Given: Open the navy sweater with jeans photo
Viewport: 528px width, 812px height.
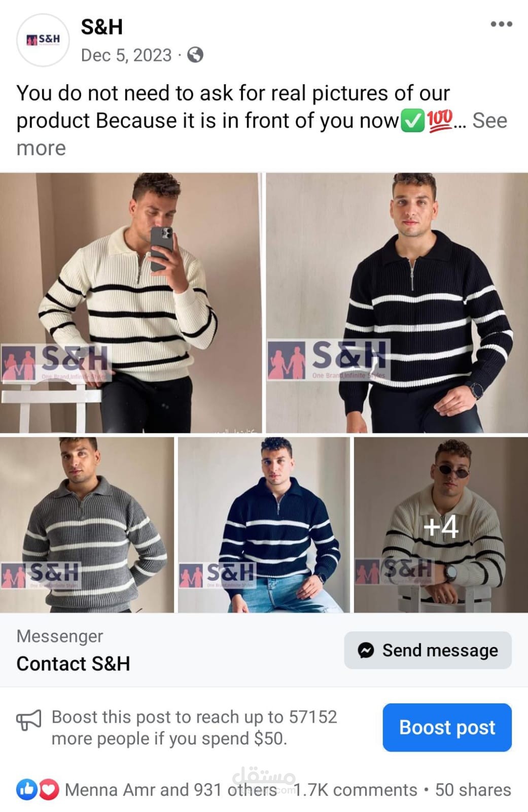Looking at the screenshot, I should 264,525.
